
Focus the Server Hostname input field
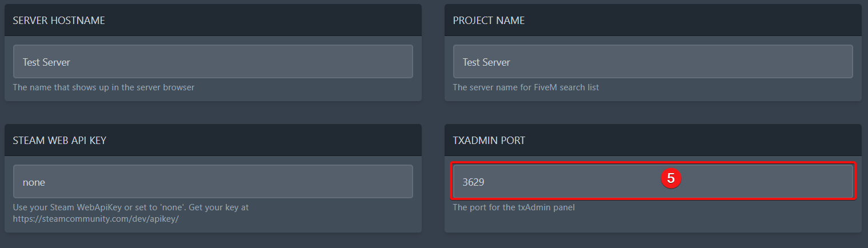click(213, 62)
